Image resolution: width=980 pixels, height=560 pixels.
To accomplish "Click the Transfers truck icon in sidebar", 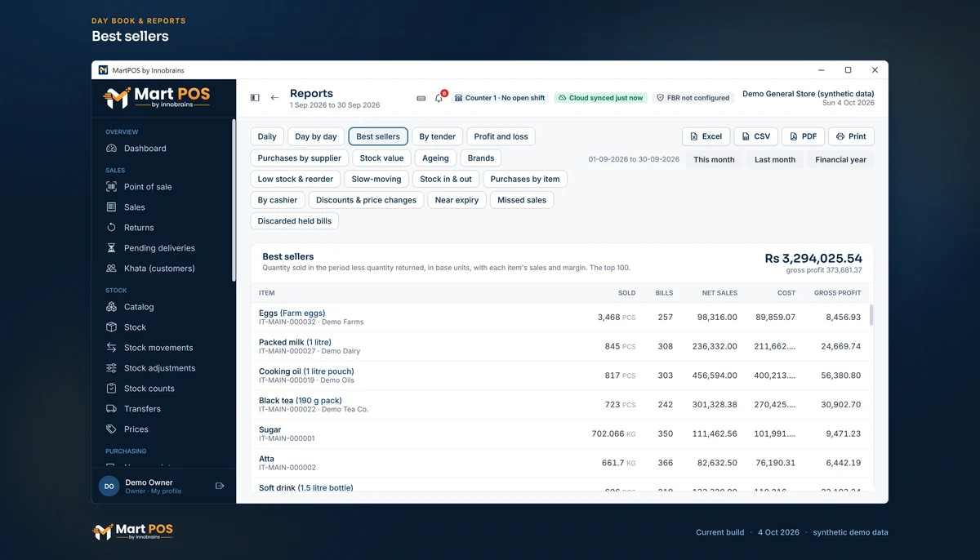I will coord(111,409).
